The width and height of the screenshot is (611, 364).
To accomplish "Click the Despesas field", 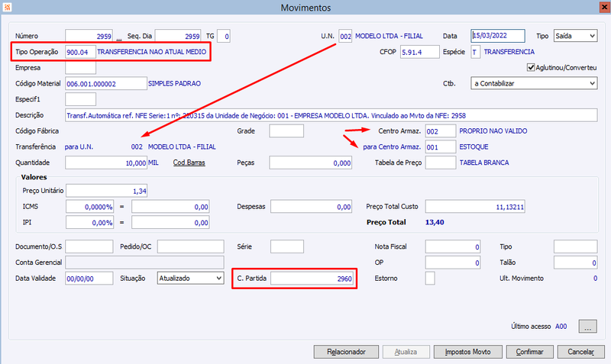I will (312, 207).
